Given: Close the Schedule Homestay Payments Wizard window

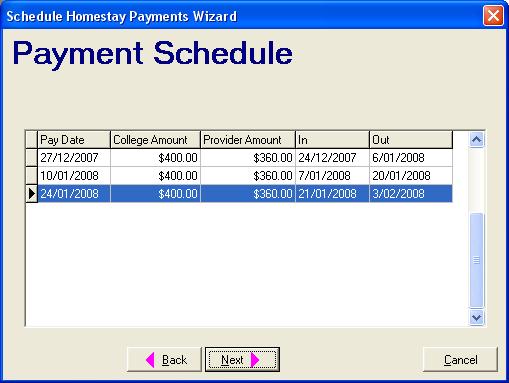Looking at the screenshot, I should (x=493, y=16).
